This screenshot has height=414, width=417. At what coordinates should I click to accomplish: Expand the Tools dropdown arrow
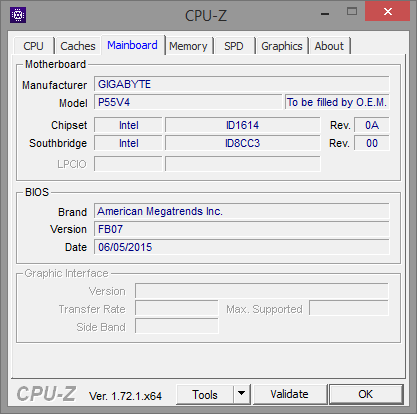[242, 395]
